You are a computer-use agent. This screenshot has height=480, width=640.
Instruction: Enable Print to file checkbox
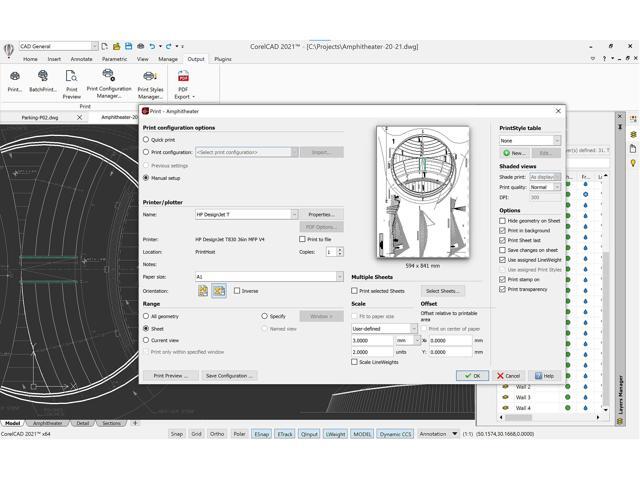(x=302, y=239)
